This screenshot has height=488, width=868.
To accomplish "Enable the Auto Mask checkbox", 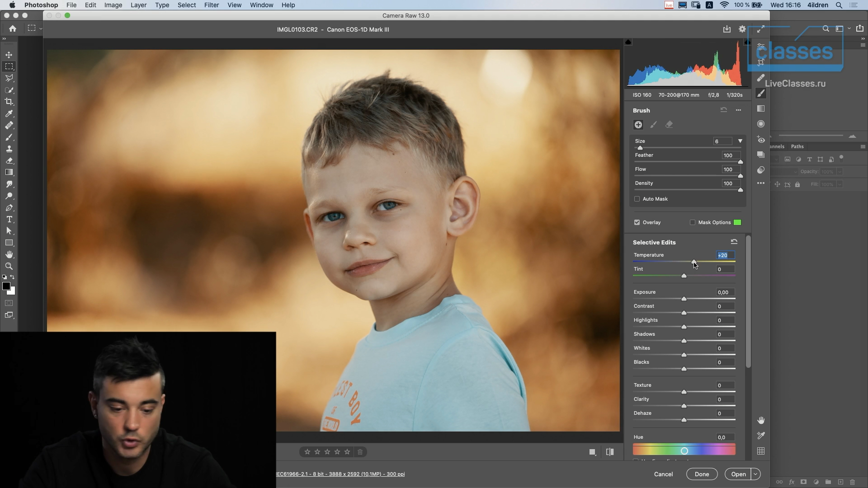I will (637, 199).
